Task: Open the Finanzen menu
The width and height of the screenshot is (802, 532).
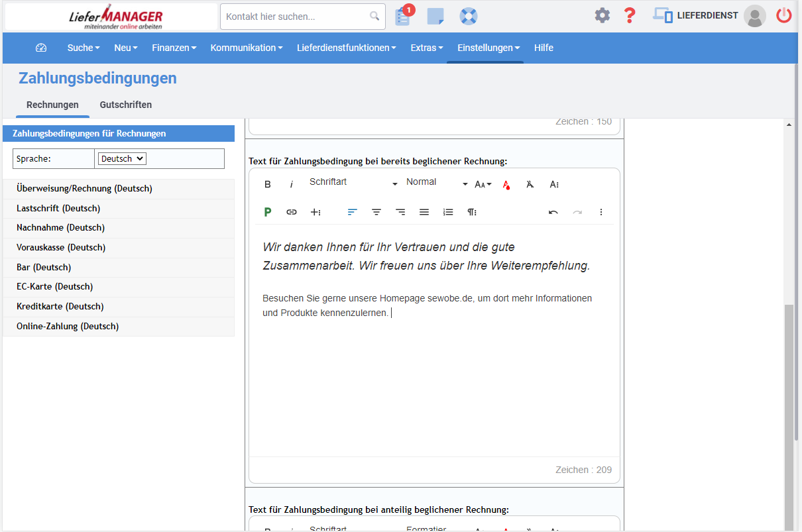Action: coord(174,48)
